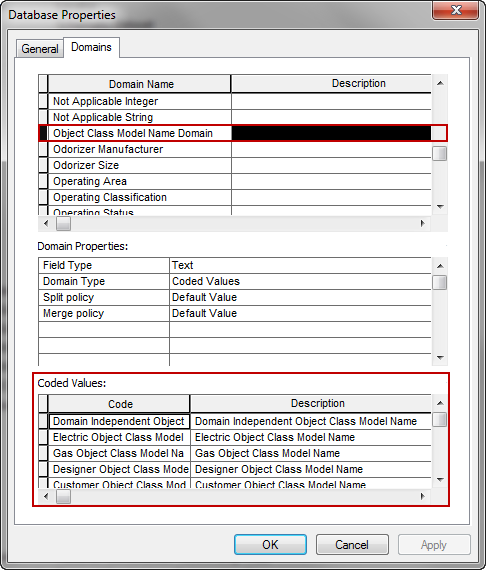Select the Gas Object Class Model code cell
The image size is (486, 570).
(119, 453)
